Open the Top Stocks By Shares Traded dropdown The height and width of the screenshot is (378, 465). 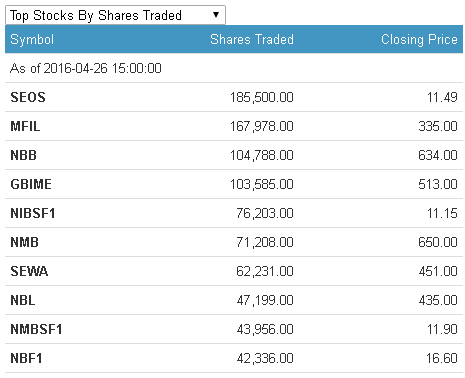coord(115,15)
